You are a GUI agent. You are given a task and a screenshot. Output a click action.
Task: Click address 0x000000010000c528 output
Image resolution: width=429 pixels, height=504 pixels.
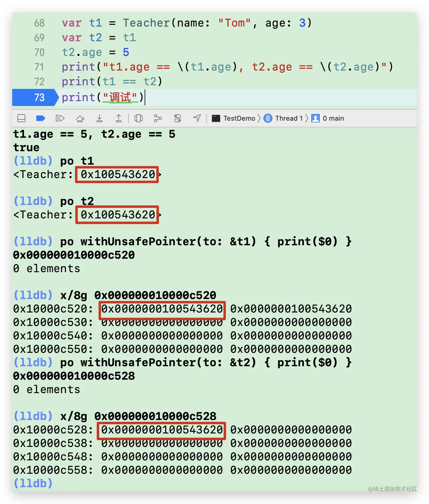(x=74, y=376)
